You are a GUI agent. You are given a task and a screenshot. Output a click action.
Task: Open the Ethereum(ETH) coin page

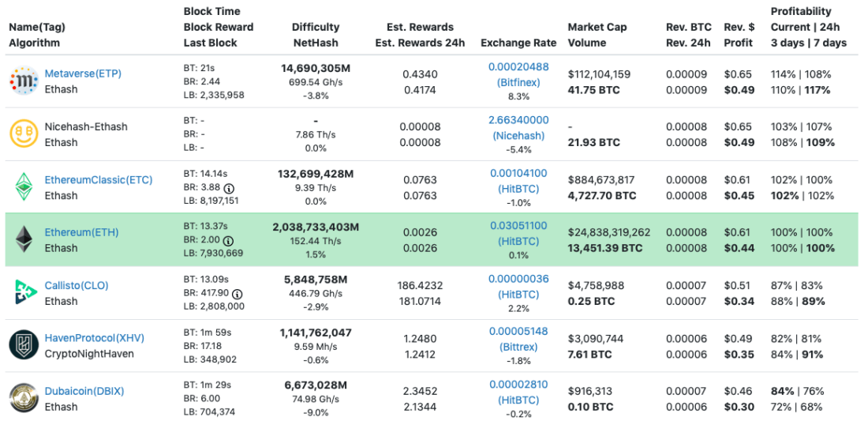81,232
